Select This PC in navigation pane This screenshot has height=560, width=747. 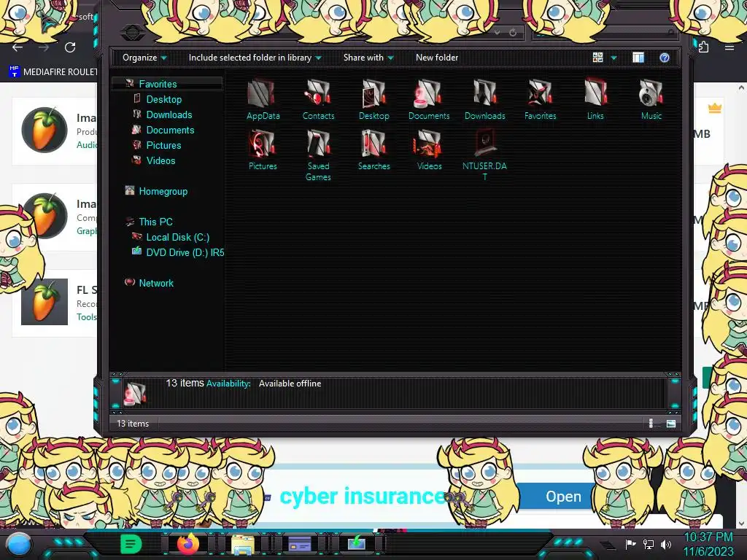(x=156, y=222)
